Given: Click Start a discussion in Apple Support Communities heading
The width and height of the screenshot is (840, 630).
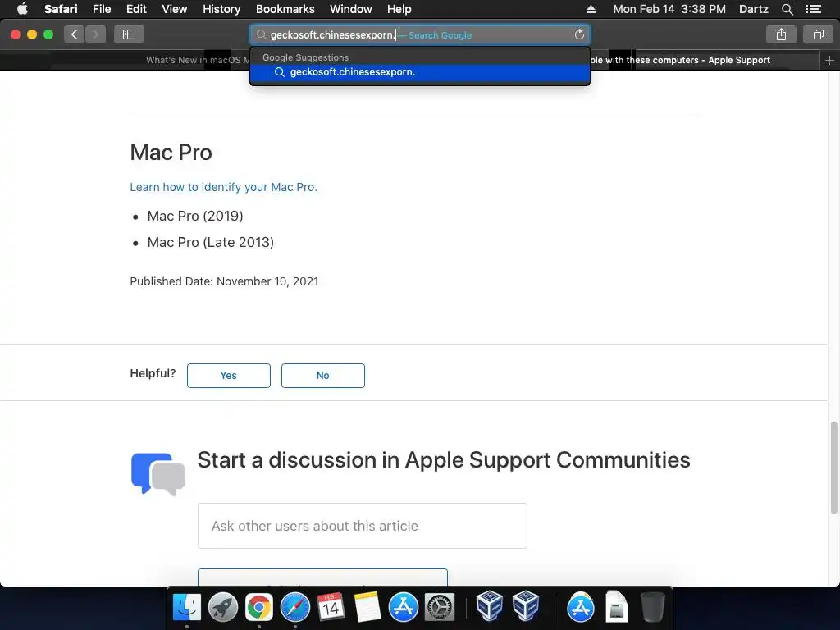Looking at the screenshot, I should [x=444, y=459].
